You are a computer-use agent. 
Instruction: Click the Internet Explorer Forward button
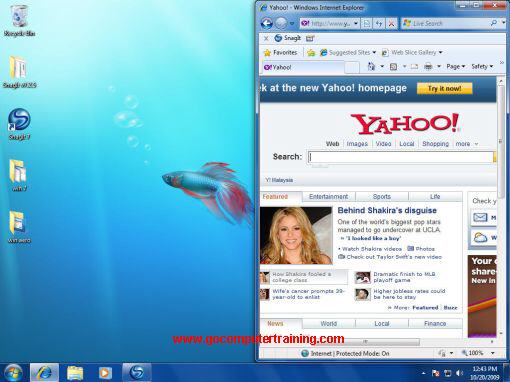(x=281, y=23)
